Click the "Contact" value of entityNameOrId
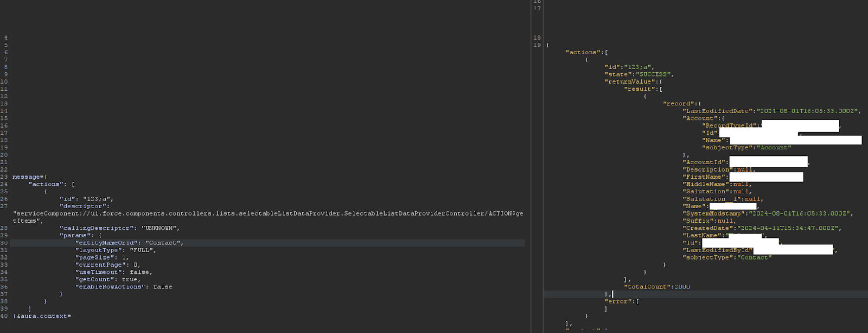 tap(164, 243)
